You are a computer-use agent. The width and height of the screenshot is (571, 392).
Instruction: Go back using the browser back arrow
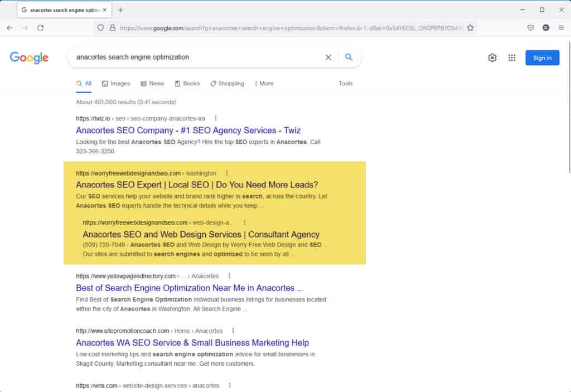(x=10, y=28)
